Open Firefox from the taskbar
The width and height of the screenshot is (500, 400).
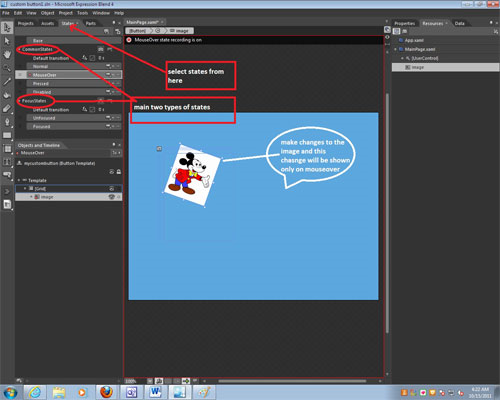pyautogui.click(x=106, y=392)
